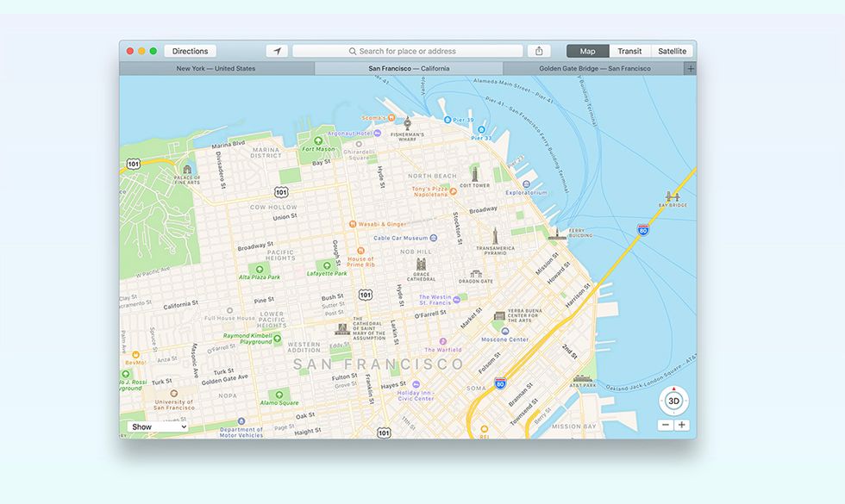Click the Department of Motor Vehicles marker
This screenshot has width=845, height=504.
click(241, 421)
